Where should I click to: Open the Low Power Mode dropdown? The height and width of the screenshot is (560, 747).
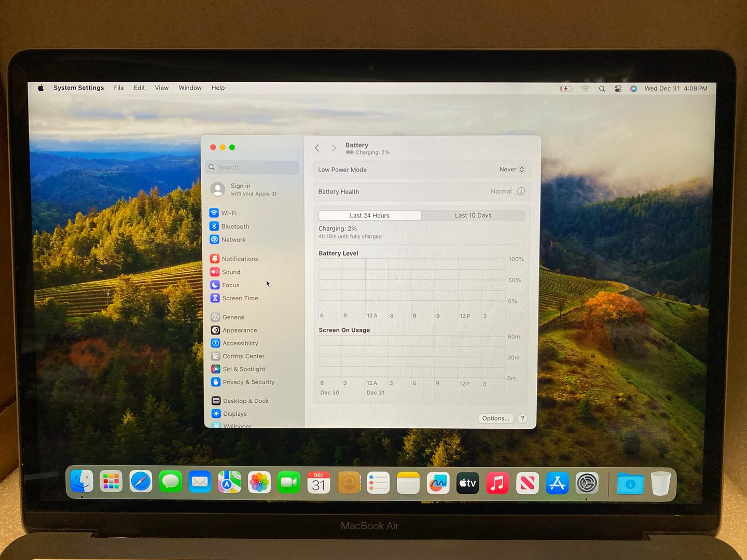coord(512,170)
